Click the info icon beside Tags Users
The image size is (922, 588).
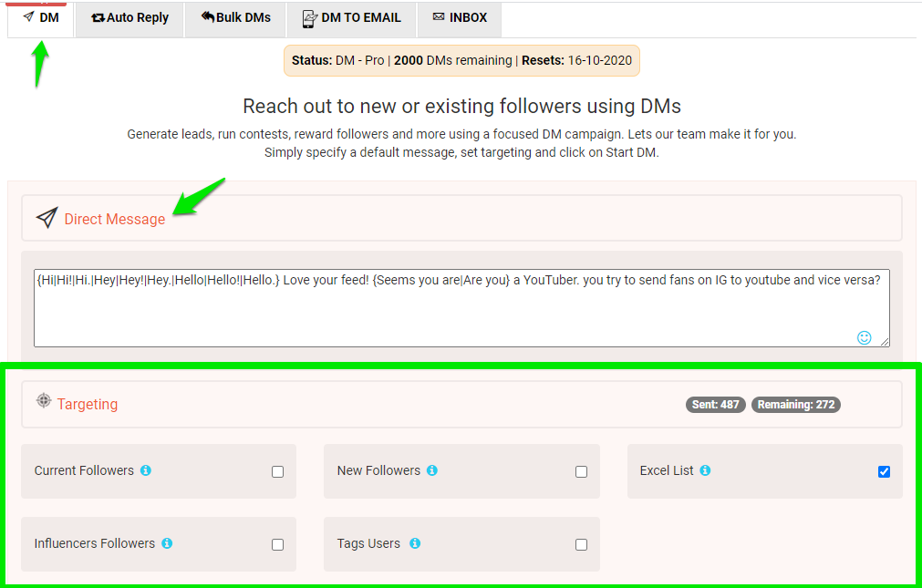click(x=415, y=543)
